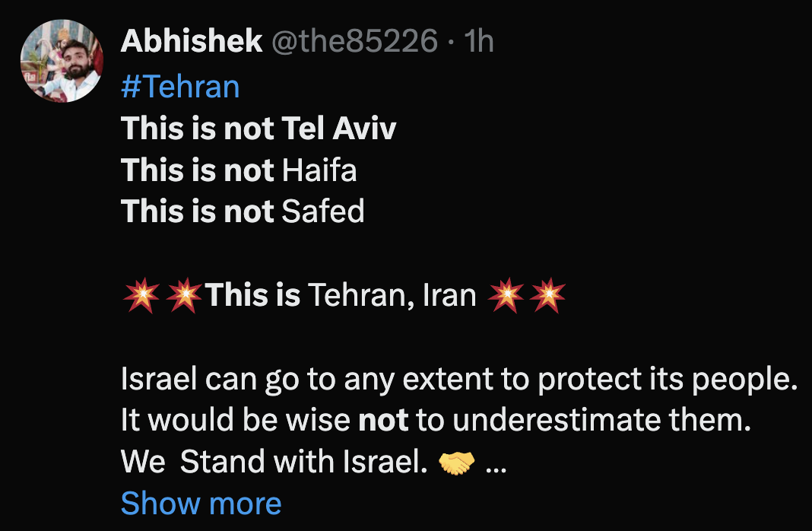Image resolution: width=812 pixels, height=531 pixels.
Task: Click the second collision emoji before "This is"
Action: point(183,296)
